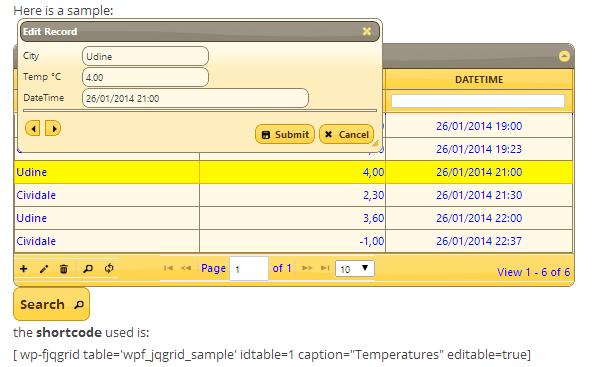The width and height of the screenshot is (600, 367).
Task: Click the City field containing Udine
Action: (x=145, y=56)
